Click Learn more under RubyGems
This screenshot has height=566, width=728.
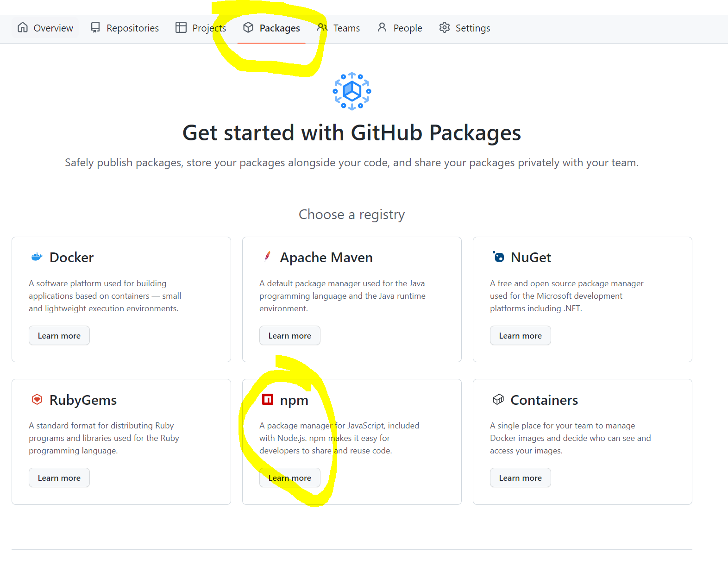coord(59,478)
